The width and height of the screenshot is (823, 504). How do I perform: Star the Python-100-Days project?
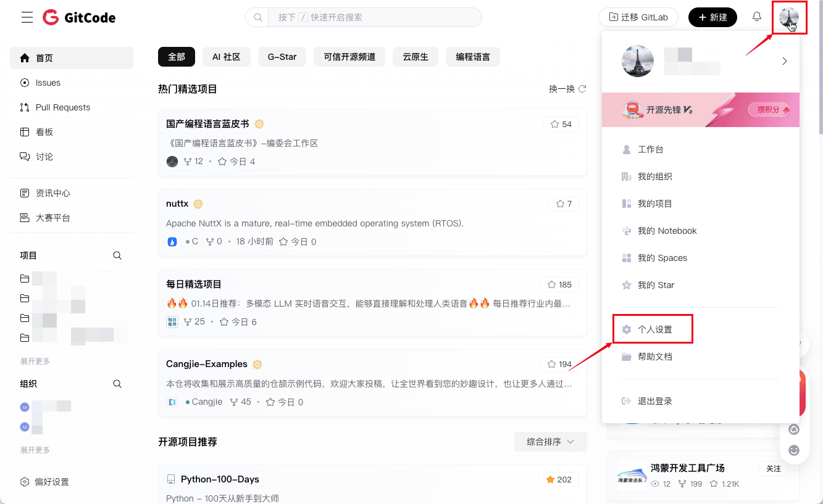tap(558, 479)
